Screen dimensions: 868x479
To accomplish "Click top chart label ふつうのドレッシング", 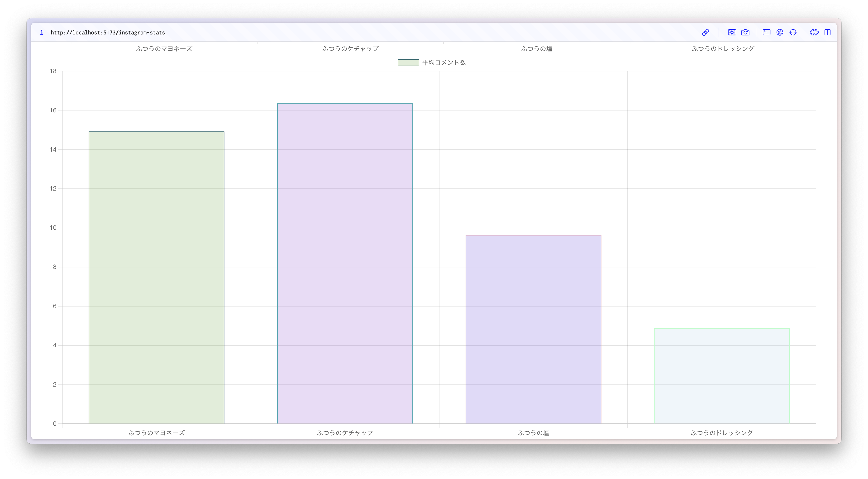I will tap(722, 49).
